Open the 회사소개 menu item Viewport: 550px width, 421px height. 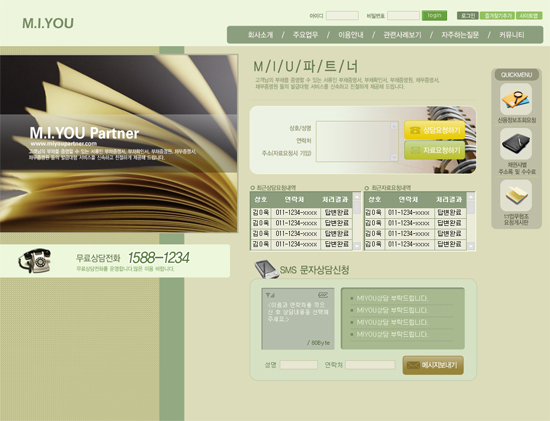260,35
